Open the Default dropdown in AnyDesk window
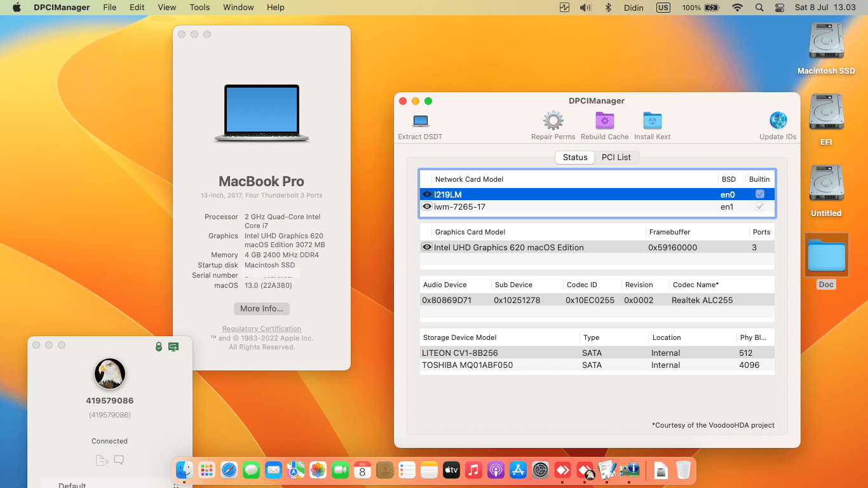This screenshot has height=488, width=868. [x=110, y=485]
